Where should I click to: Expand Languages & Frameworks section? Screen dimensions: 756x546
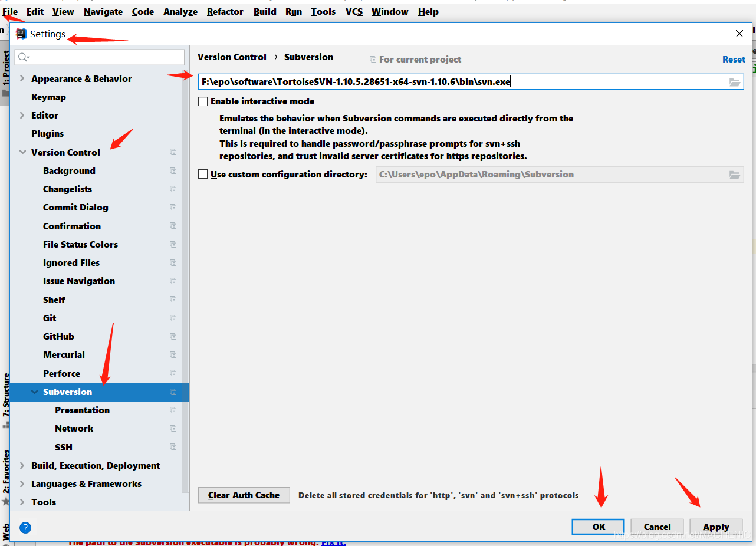(x=22, y=484)
